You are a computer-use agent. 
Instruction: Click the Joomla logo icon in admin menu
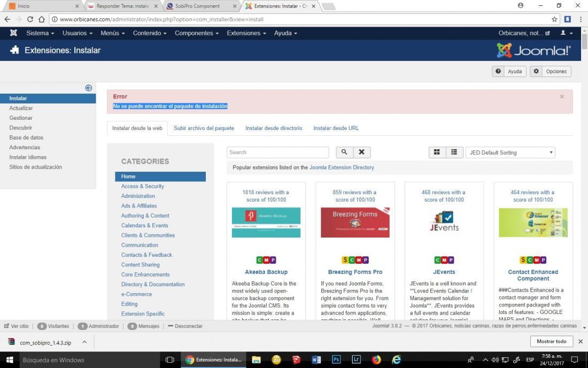13,33
